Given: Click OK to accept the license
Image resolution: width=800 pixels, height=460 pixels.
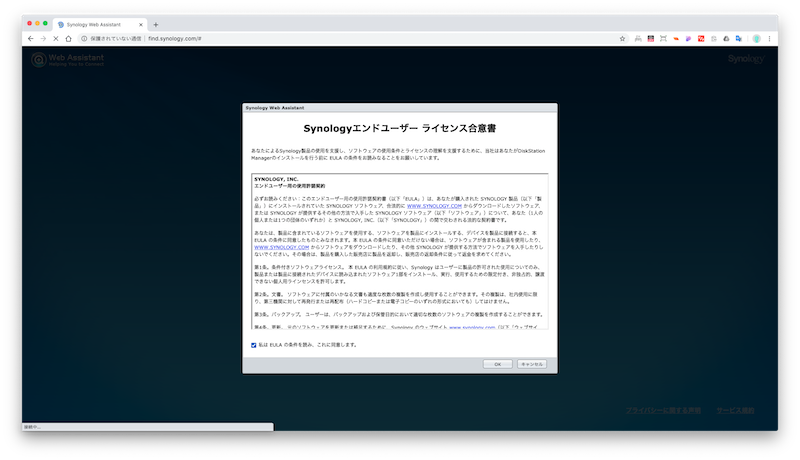Looking at the screenshot, I should click(497, 364).
